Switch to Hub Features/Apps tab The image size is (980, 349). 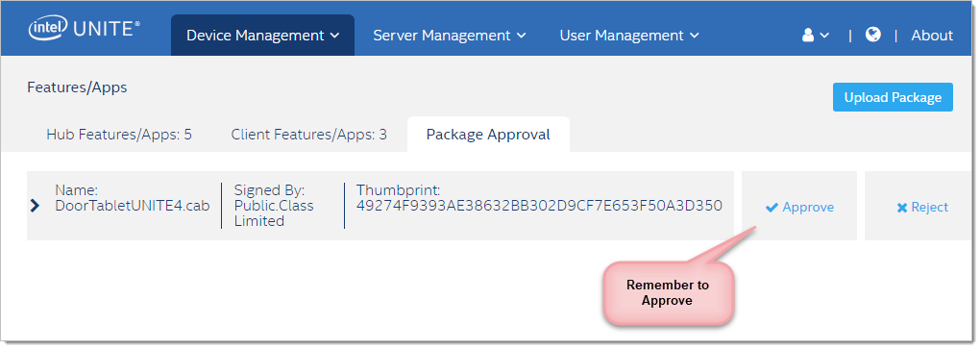(119, 135)
